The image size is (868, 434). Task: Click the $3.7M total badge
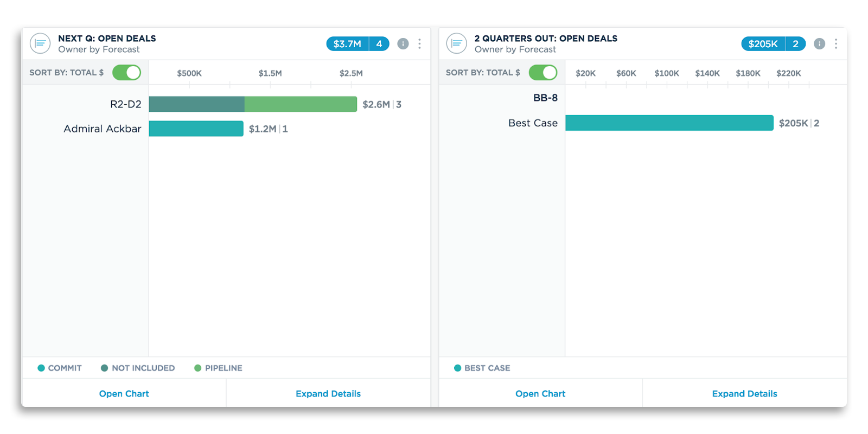pyautogui.click(x=347, y=44)
